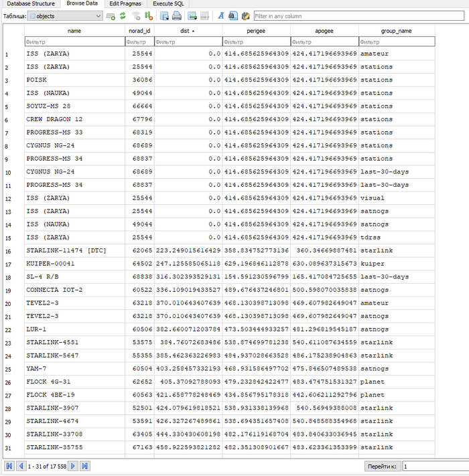Select the SOYUZ-MS 28 cell

pos(75,106)
